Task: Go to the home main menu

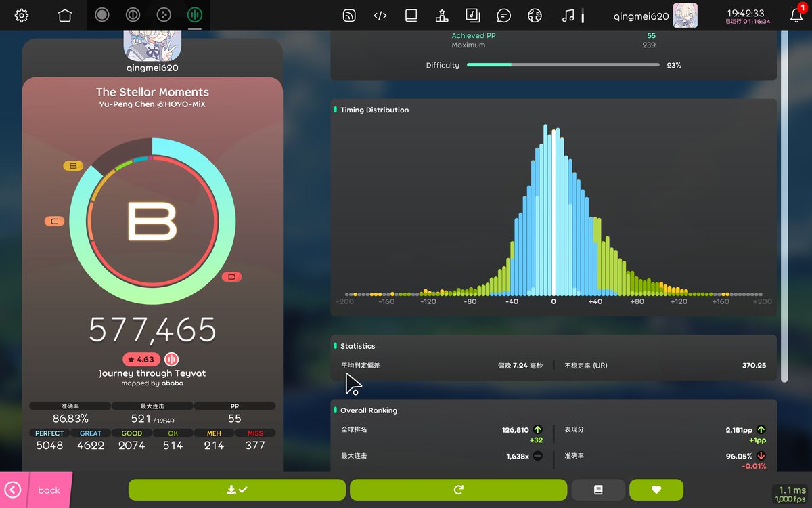Action: pos(65,16)
